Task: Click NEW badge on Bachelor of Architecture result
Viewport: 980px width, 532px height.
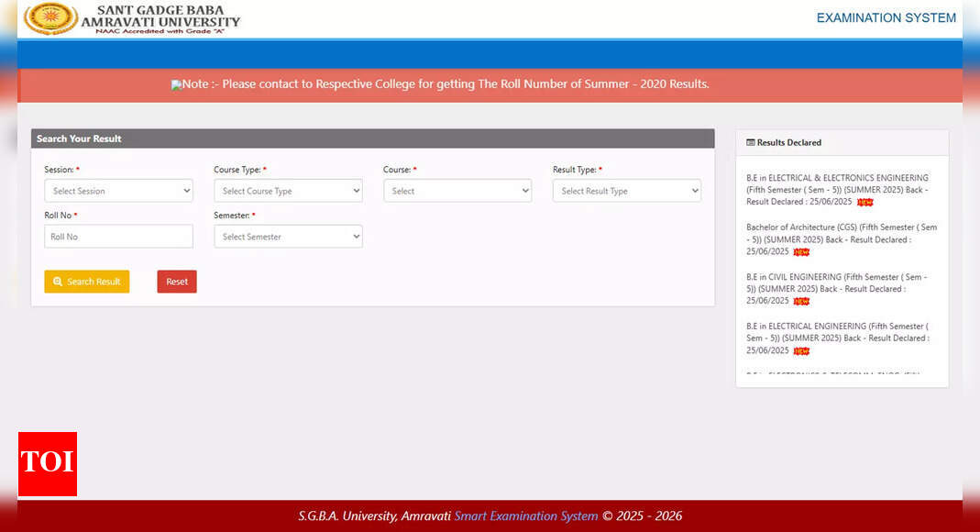Action: (x=801, y=251)
